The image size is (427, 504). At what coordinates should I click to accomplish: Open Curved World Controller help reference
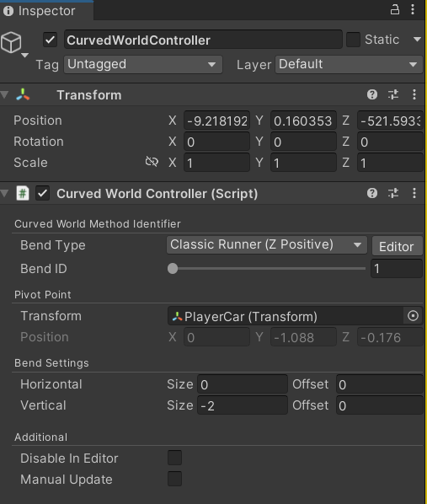[372, 193]
